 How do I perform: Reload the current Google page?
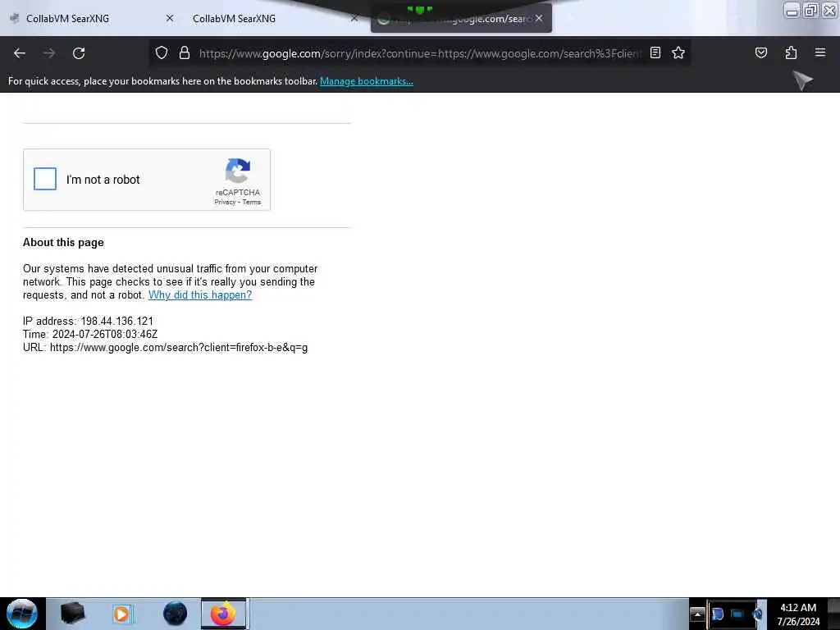click(79, 53)
